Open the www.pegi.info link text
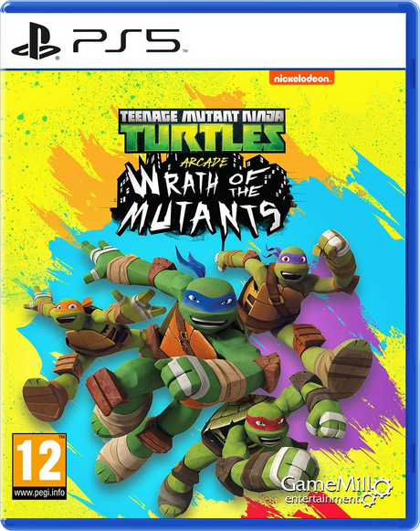This screenshot has width=420, height=531. (x=39, y=493)
